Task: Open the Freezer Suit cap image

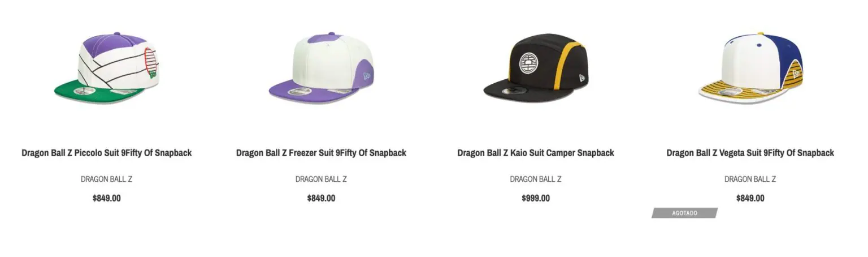Action: [x=320, y=69]
